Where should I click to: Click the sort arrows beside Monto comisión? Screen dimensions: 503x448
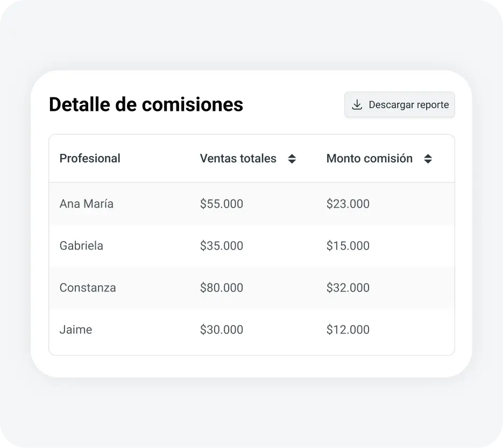pyautogui.click(x=429, y=158)
